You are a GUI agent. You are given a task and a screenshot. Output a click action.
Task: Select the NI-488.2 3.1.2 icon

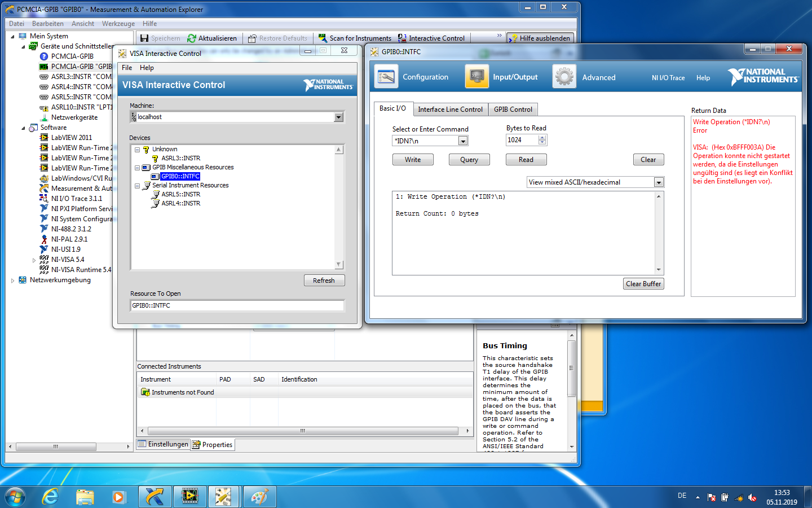tap(44, 229)
